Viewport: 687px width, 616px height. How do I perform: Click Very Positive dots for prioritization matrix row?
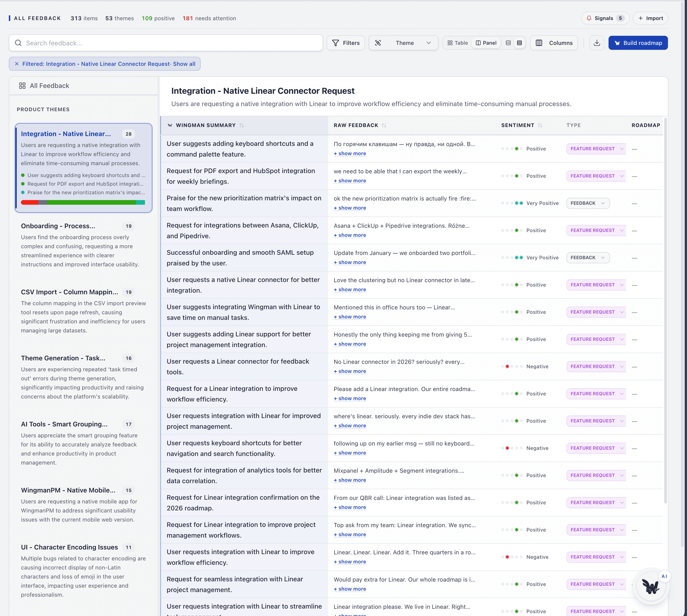pyautogui.click(x=512, y=203)
